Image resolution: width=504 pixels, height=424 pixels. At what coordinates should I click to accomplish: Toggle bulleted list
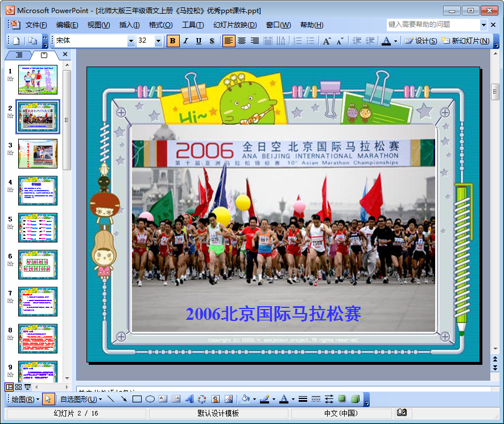click(x=311, y=41)
